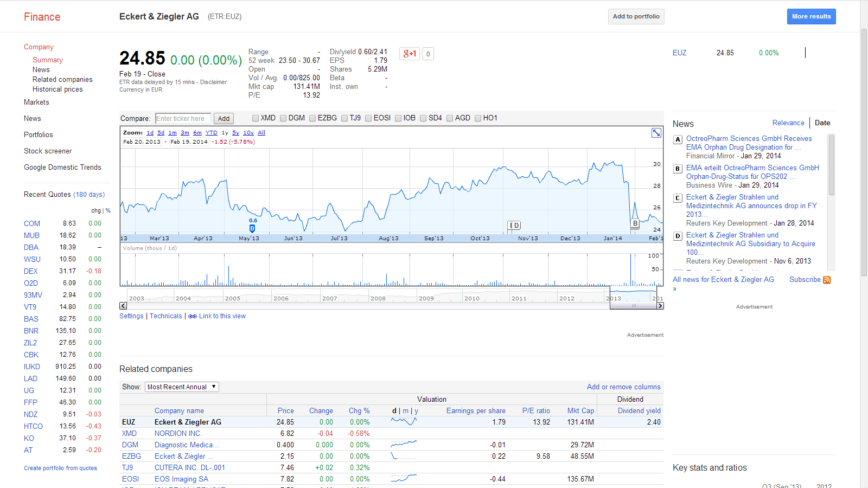Sort news by Relevance
868x488 pixels.
point(788,123)
